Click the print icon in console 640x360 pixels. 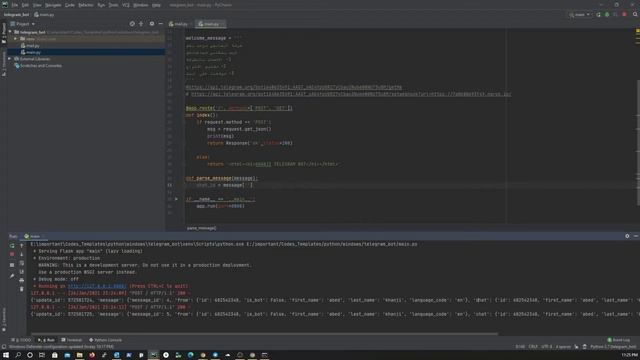coord(22,280)
